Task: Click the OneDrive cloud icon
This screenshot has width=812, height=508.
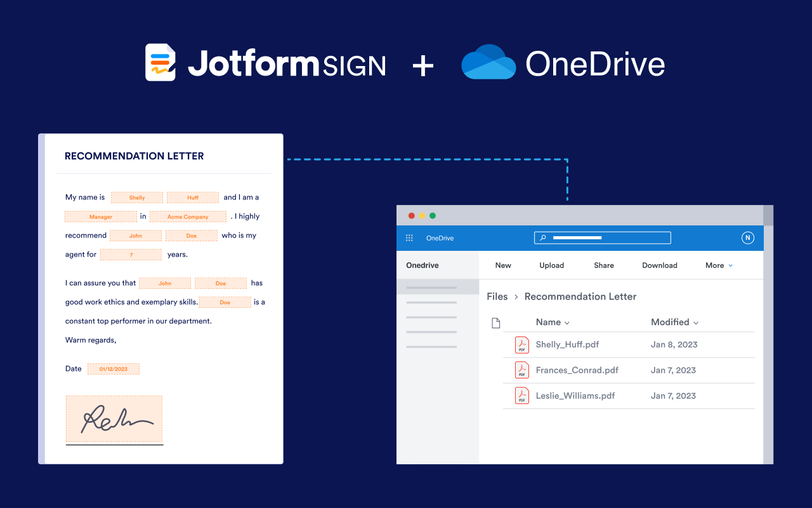Action: tap(488, 62)
